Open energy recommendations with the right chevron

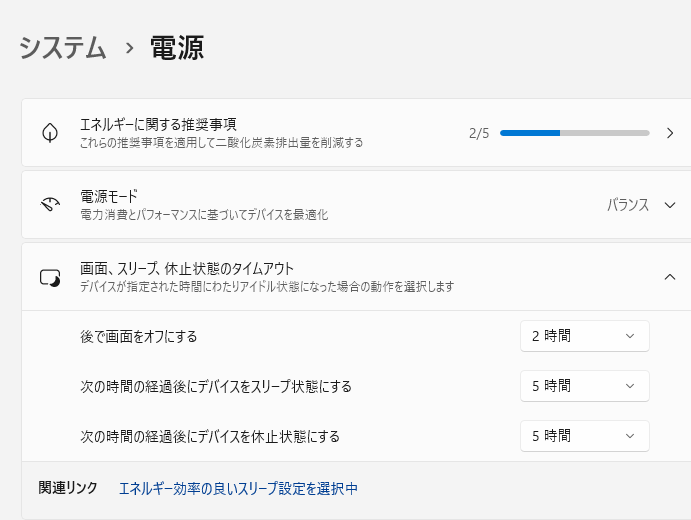pos(670,133)
